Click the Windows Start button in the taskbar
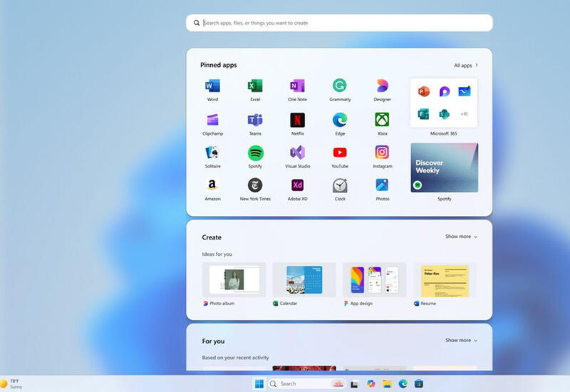The image size is (570, 392). click(x=259, y=384)
